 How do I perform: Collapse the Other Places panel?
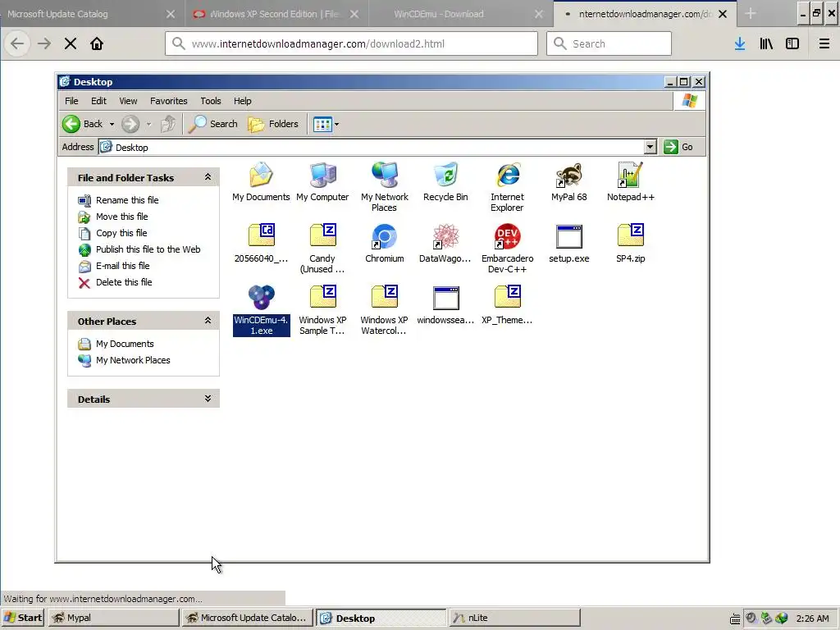[208, 321]
